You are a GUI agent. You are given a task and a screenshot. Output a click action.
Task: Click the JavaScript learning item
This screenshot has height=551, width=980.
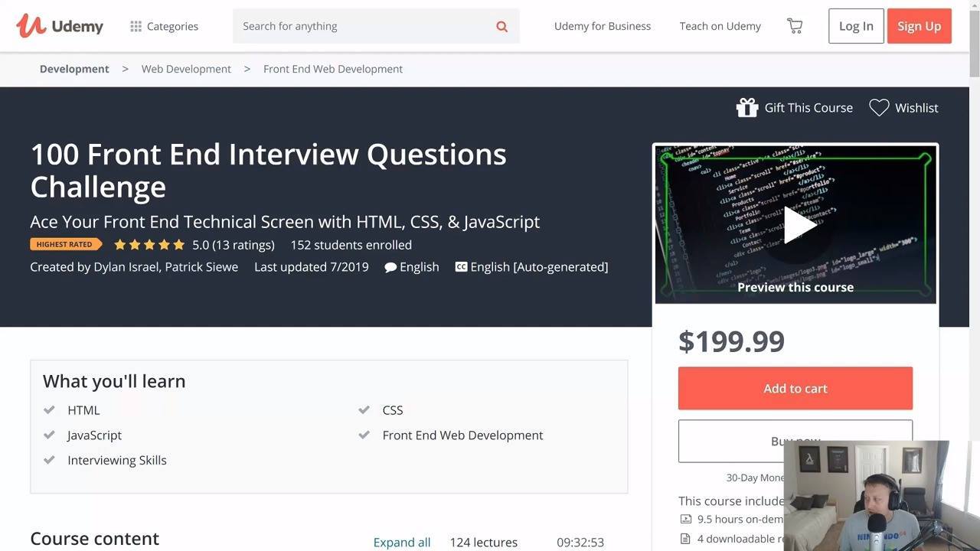point(94,435)
